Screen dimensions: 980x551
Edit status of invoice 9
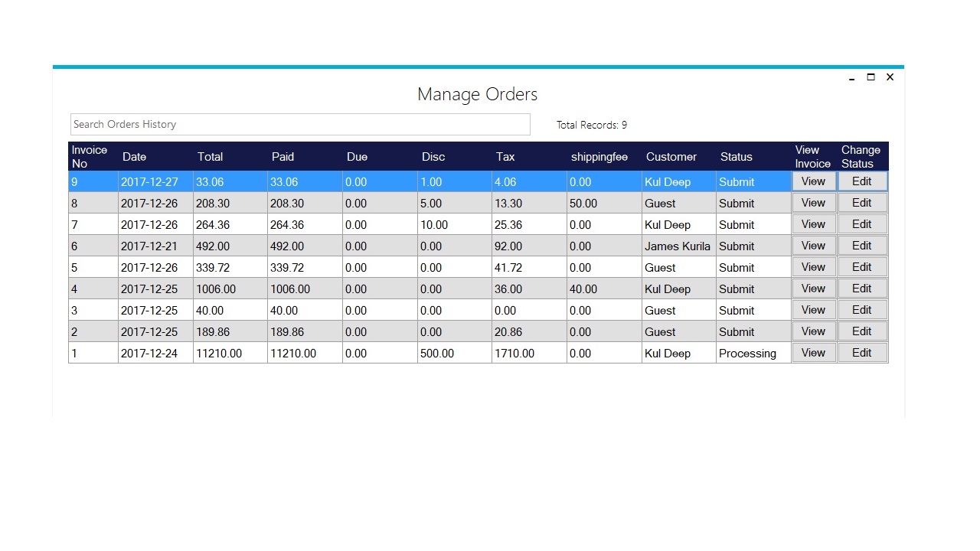tap(862, 181)
